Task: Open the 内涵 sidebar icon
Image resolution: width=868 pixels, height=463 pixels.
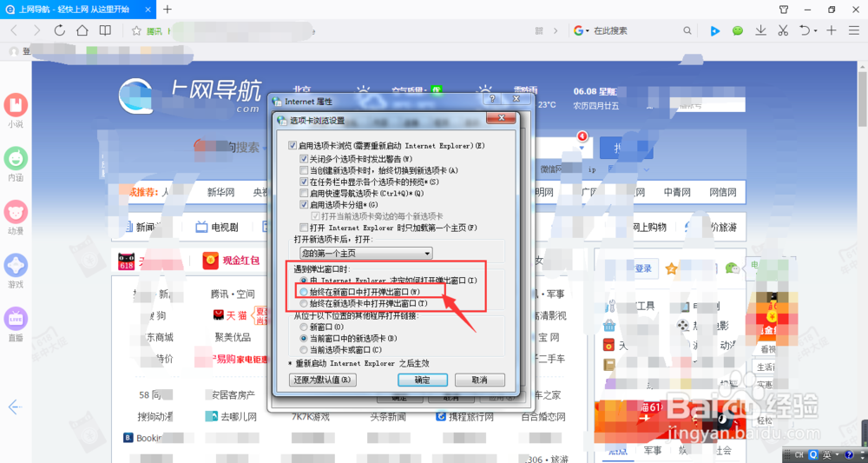Action: (16, 158)
